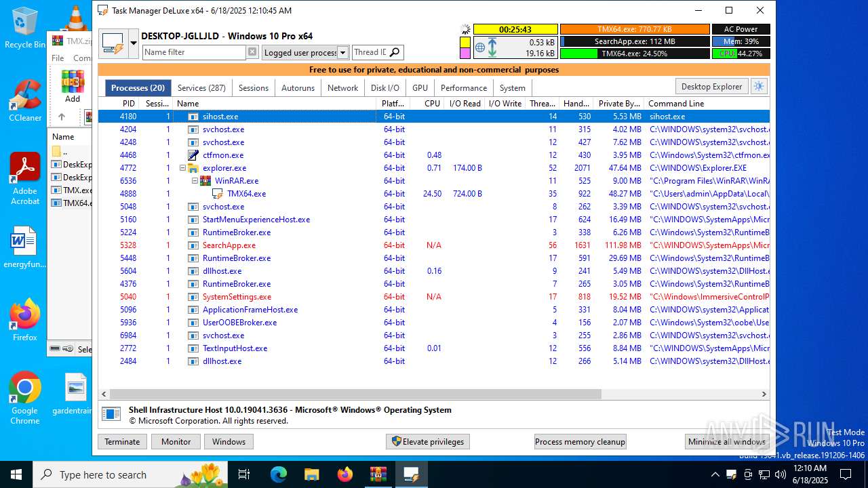The width and height of the screenshot is (868, 488).
Task: Open the Recycle Bin desktop icon
Action: (25, 28)
